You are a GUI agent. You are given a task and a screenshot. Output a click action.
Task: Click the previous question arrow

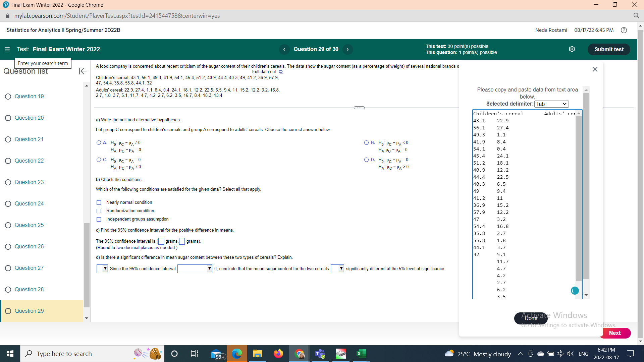coord(284,49)
